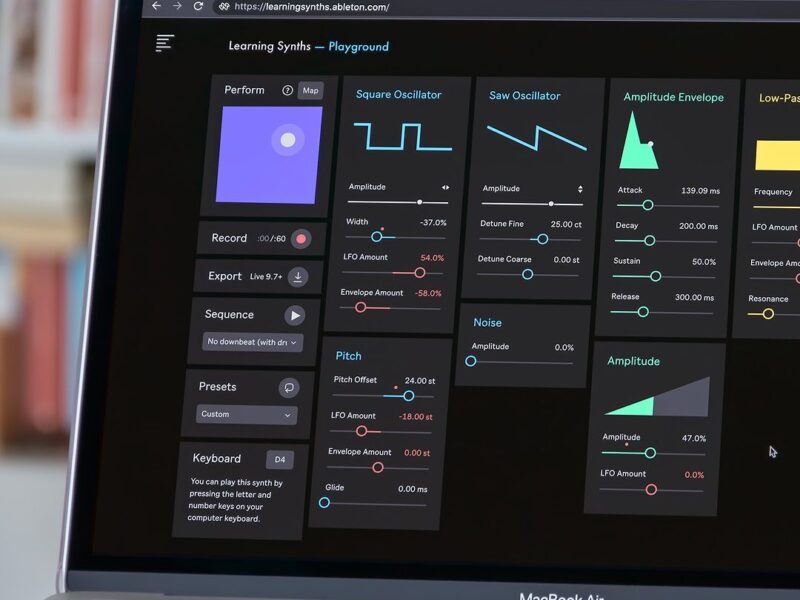800x600 pixels.
Task: Click the Square LFO Amount value 54.0%
Action: click(x=432, y=258)
